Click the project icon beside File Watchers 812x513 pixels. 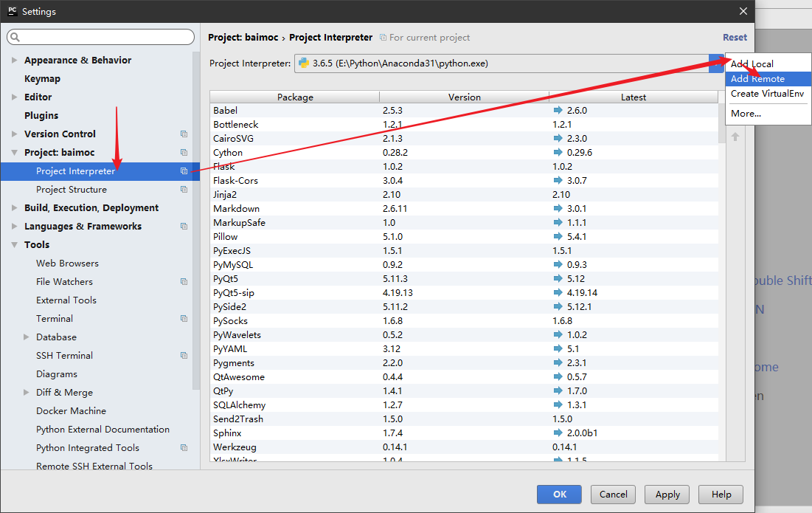pos(184,281)
